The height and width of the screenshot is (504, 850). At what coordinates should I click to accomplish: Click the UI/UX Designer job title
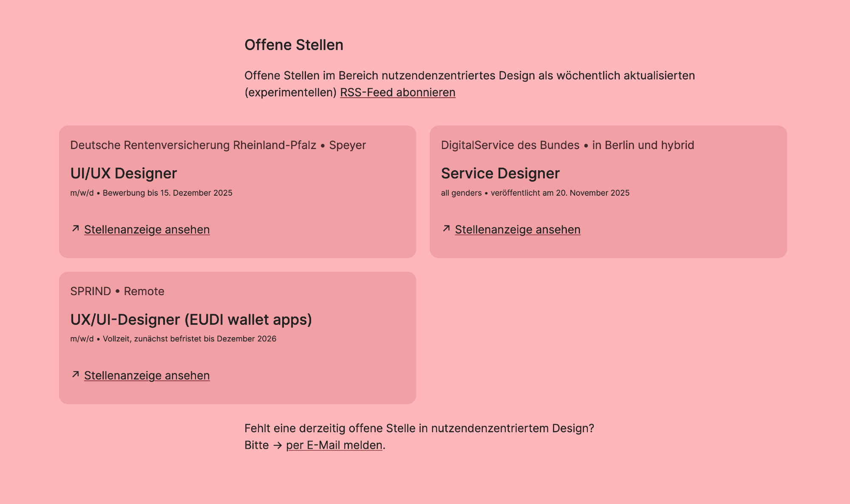tap(123, 173)
